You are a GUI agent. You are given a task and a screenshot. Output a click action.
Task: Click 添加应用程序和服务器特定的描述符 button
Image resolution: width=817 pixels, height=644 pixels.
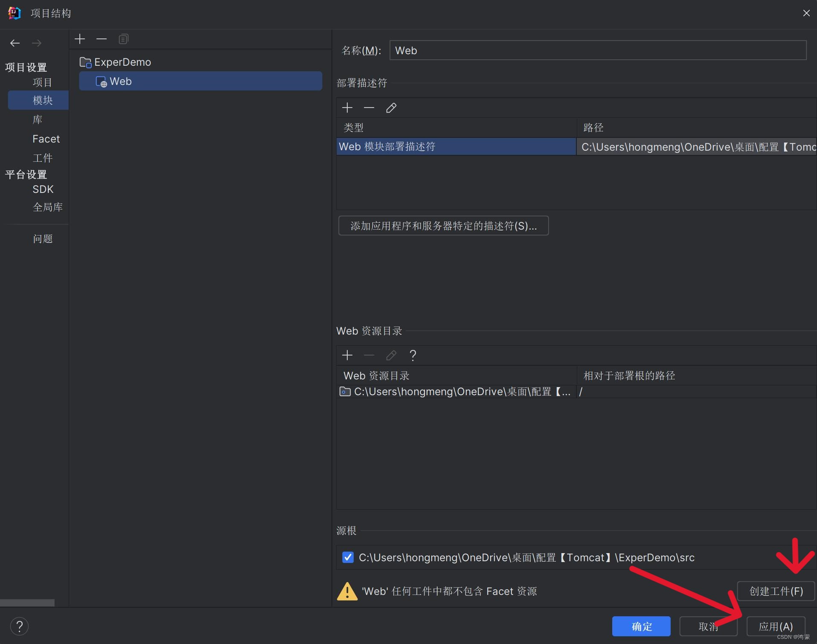click(x=443, y=226)
